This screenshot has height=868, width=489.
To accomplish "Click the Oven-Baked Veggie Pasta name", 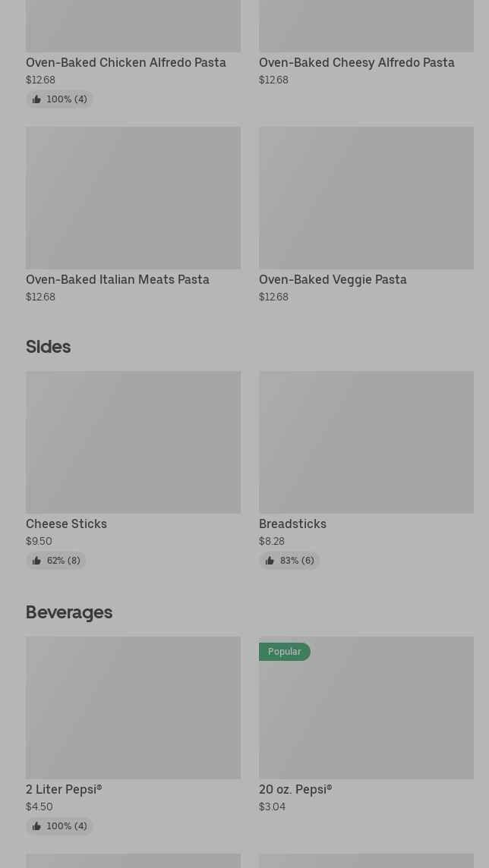I will click(333, 280).
